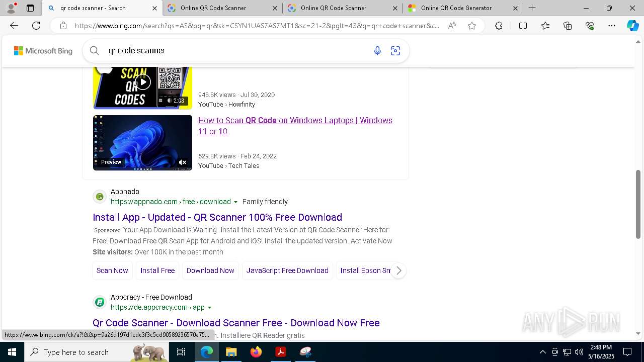Open Collections icon
Screen dimensions: 644x362
pos(568,26)
